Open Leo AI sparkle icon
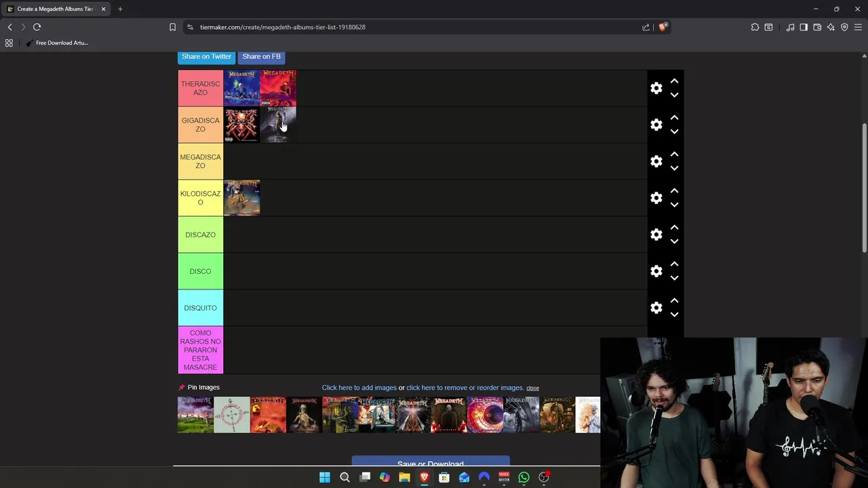This screenshot has height=488, width=868. [831, 27]
